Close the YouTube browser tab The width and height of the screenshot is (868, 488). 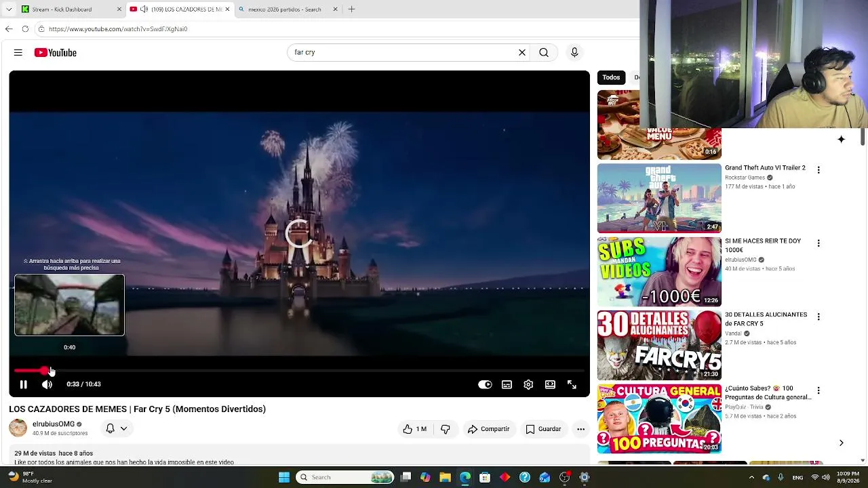(x=227, y=9)
